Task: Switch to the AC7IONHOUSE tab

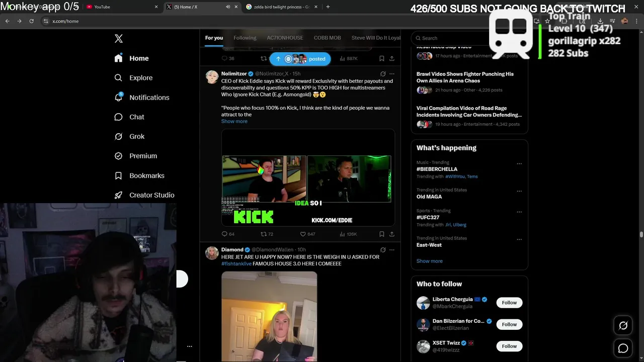Action: tap(285, 38)
